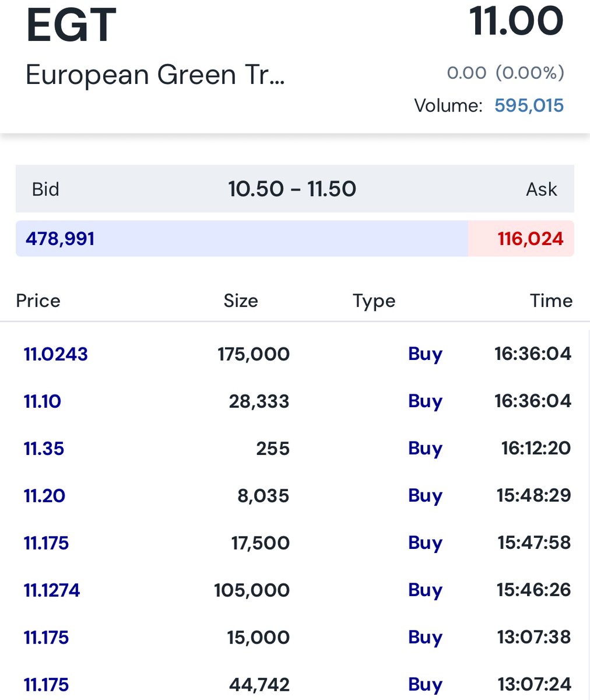Sort trades by Time column header
590x700 pixels.
[x=551, y=300]
